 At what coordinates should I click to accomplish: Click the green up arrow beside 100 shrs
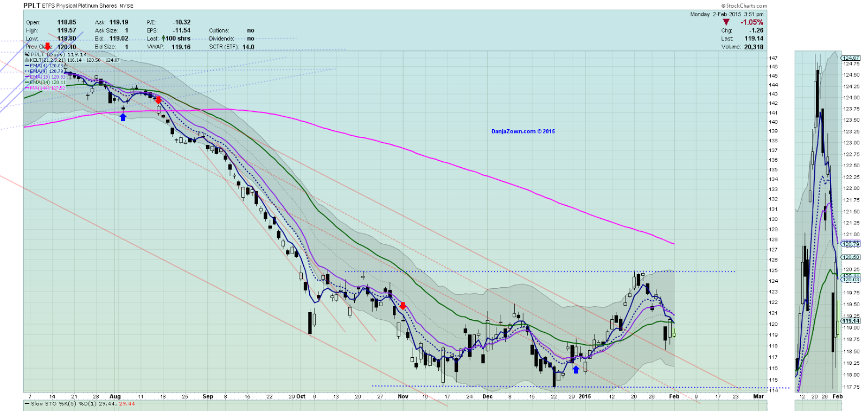pyautogui.click(x=163, y=39)
